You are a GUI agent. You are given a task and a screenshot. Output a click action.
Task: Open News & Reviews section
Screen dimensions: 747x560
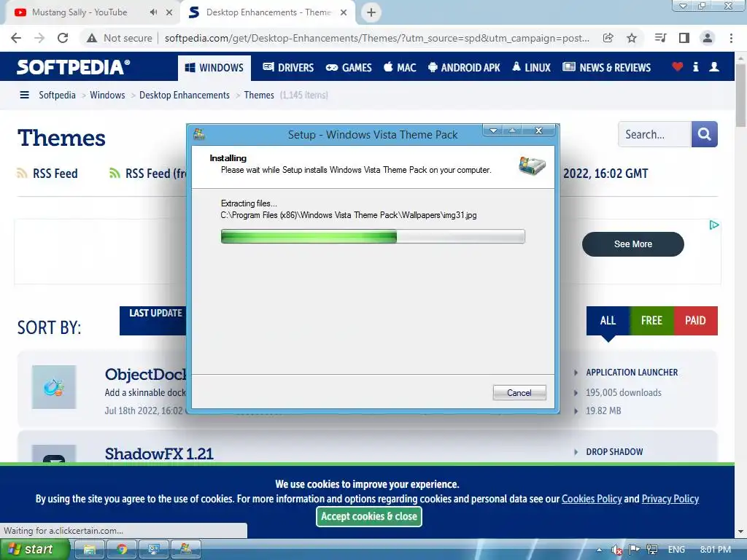606,68
